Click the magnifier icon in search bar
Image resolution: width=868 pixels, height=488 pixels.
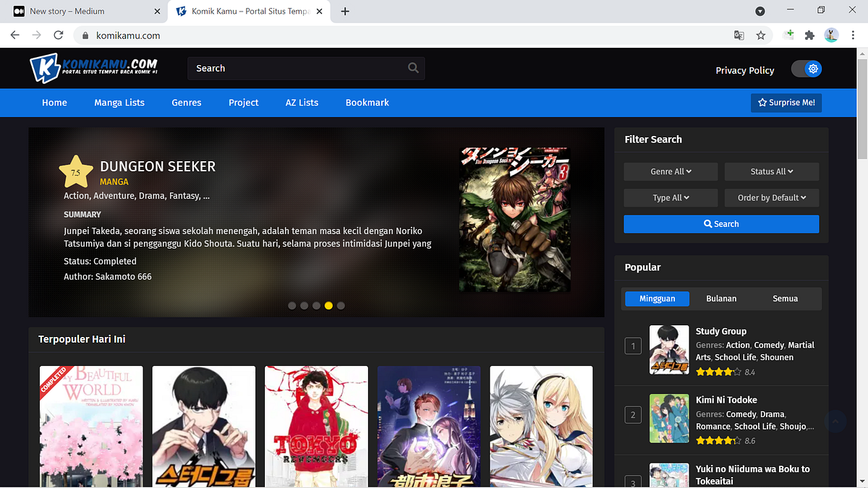[x=413, y=68]
